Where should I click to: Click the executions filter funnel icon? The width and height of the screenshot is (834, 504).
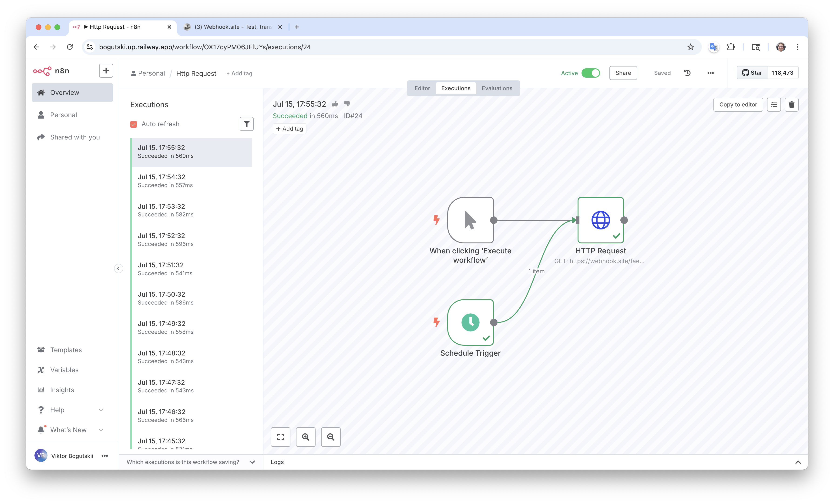246,124
